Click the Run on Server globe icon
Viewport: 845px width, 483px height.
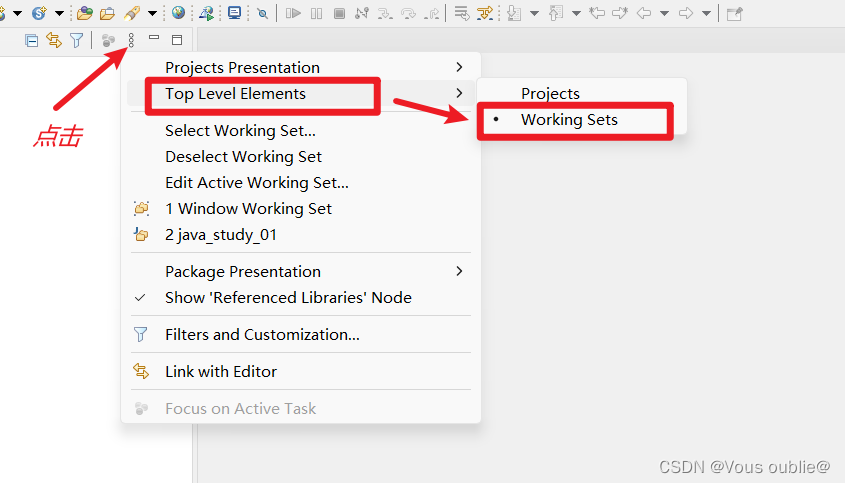pos(206,13)
